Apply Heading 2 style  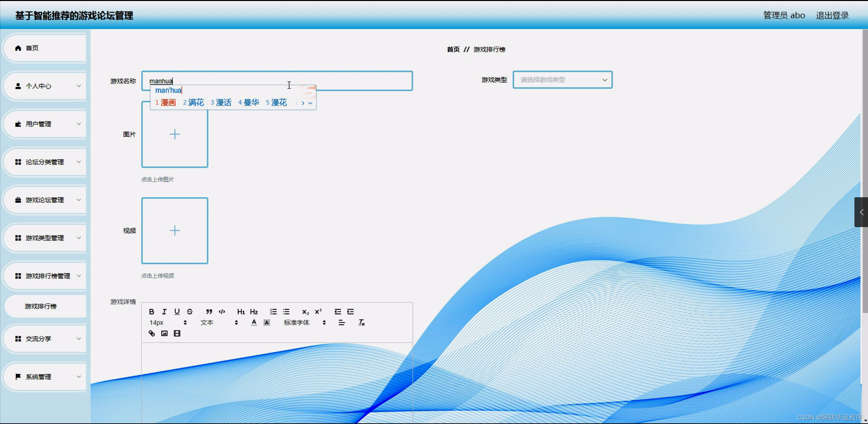(x=254, y=311)
